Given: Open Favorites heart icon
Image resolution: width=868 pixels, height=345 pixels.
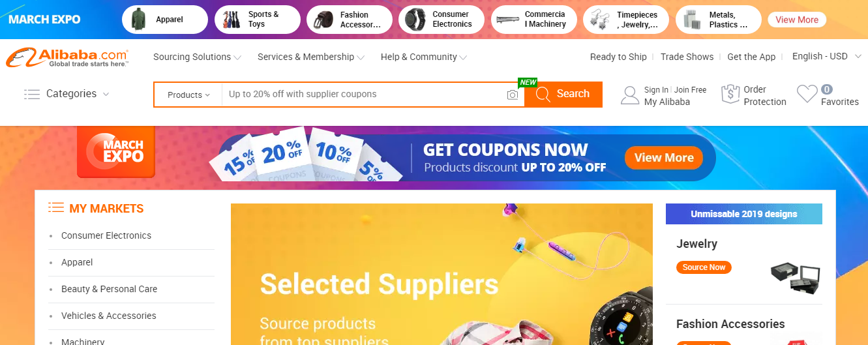Looking at the screenshot, I should (x=807, y=95).
